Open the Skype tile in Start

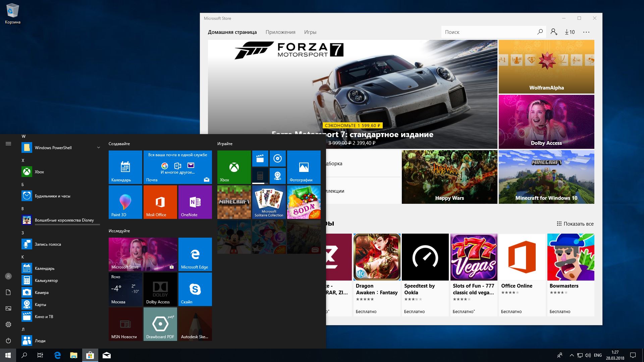pyautogui.click(x=195, y=289)
